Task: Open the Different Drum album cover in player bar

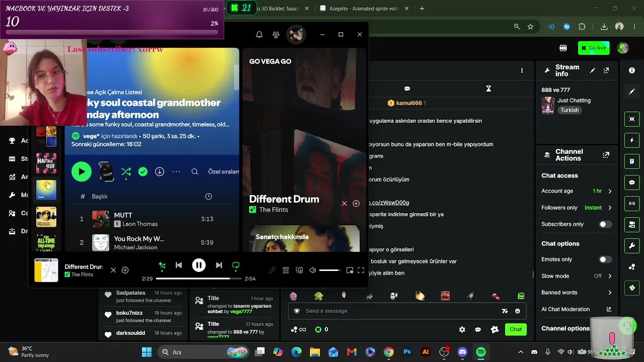Action: click(x=46, y=270)
